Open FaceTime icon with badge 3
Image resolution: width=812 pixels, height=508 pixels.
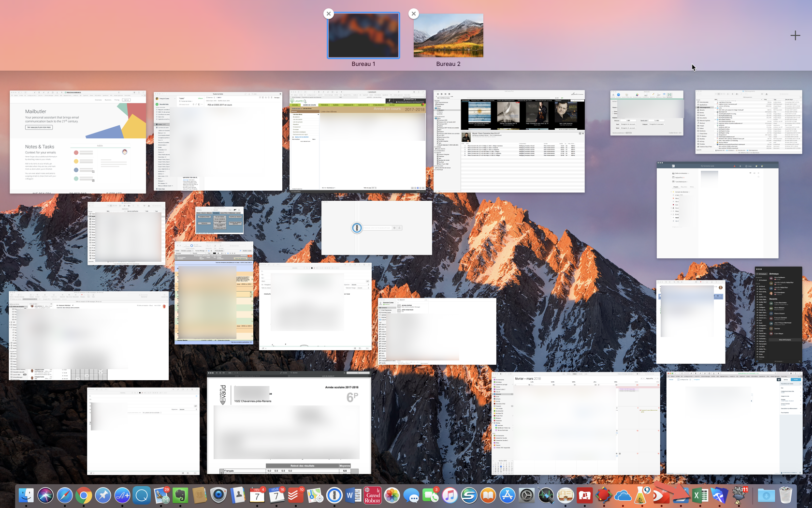coord(430,495)
